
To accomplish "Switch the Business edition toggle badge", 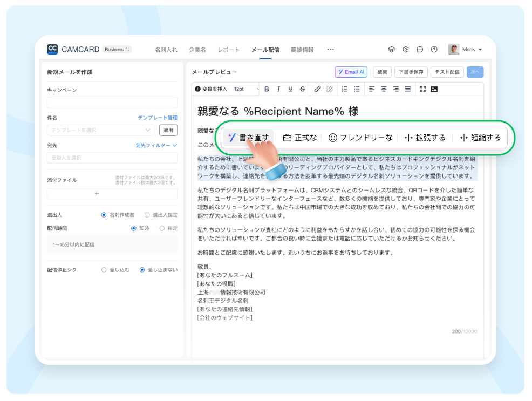I will [x=117, y=50].
